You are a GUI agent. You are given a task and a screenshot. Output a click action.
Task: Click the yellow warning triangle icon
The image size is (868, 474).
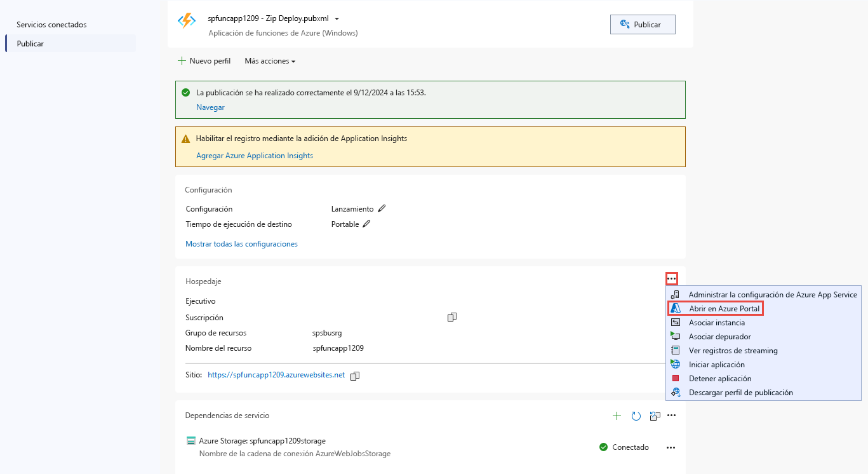point(185,139)
